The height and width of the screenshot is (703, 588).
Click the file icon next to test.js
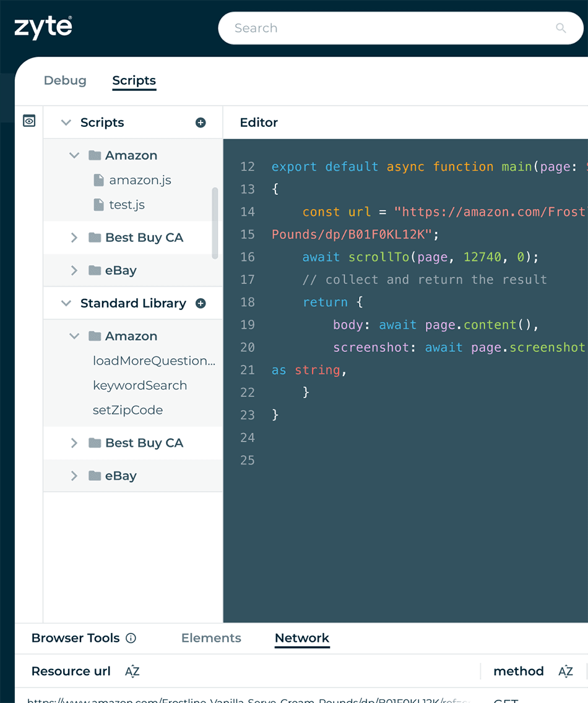pos(98,205)
